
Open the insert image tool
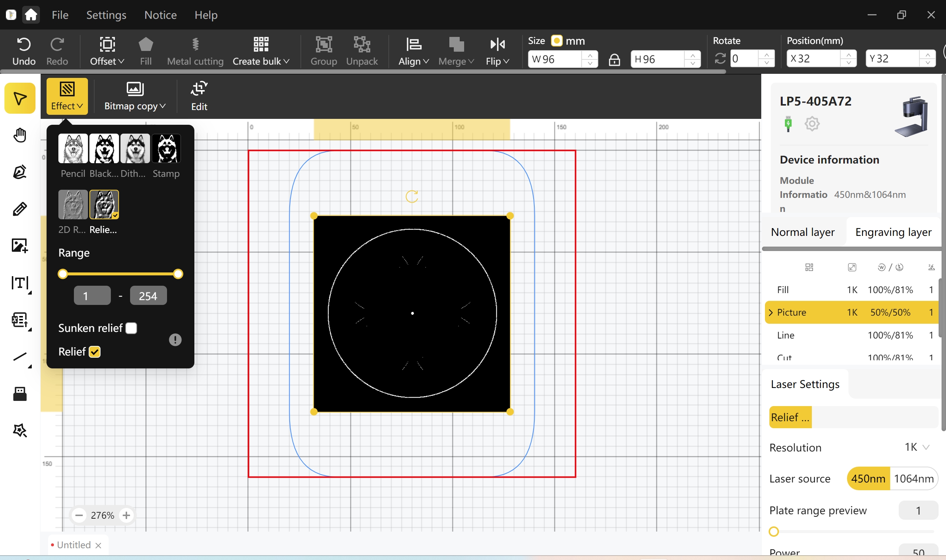click(20, 245)
